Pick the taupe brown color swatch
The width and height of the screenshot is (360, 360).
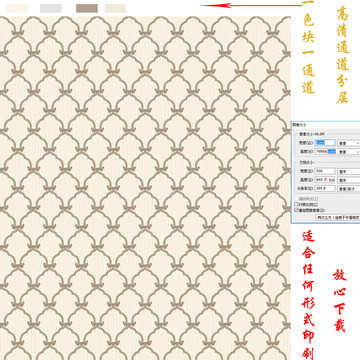[87, 8]
